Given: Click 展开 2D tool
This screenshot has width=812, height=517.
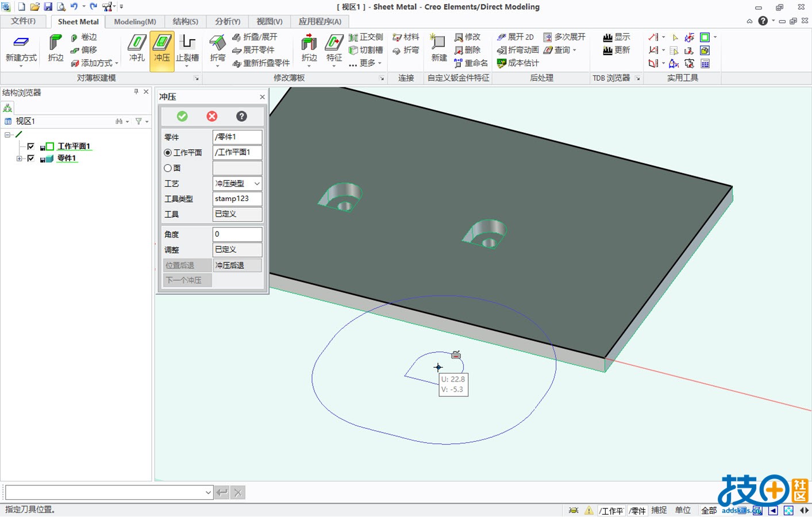Looking at the screenshot, I should [x=515, y=37].
